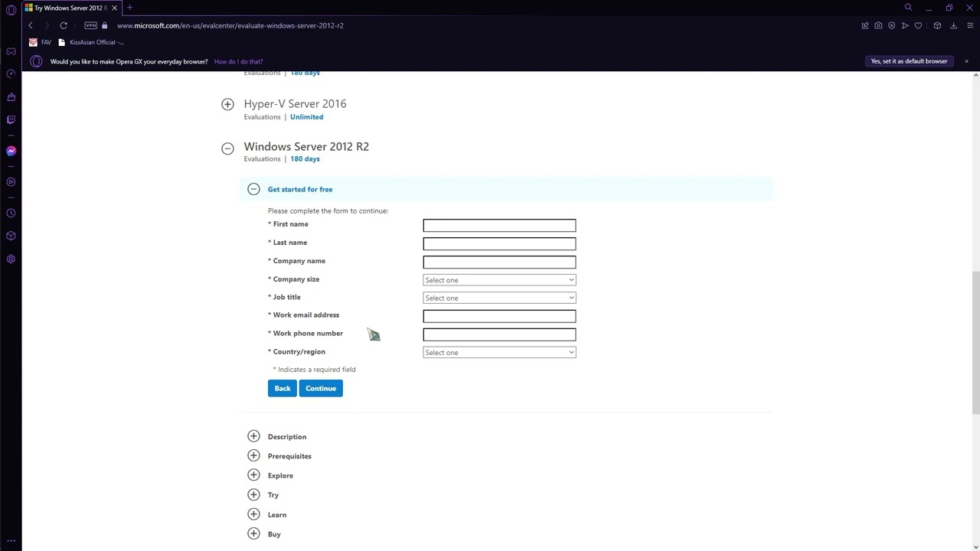Open My Flow send icon
Image resolution: width=980 pixels, height=551 pixels.
(x=905, y=25)
